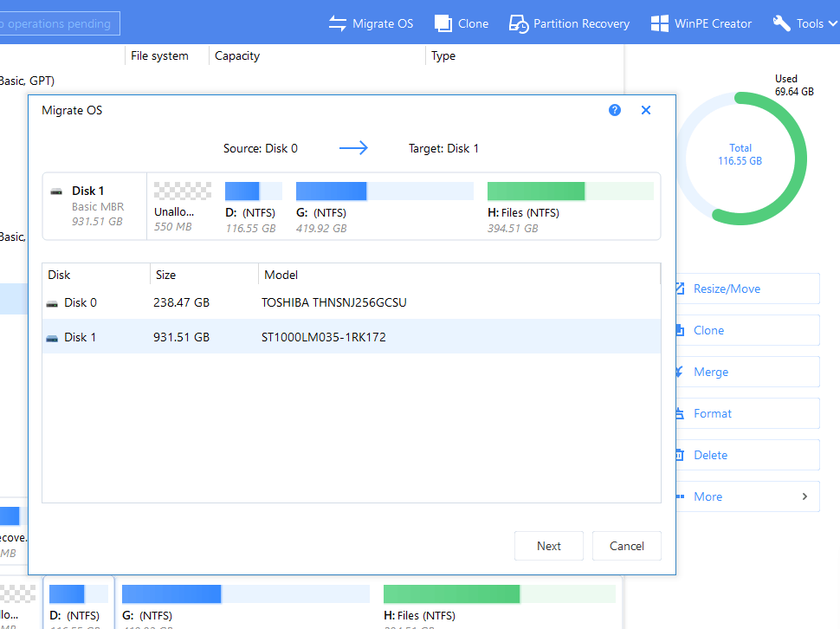The width and height of the screenshot is (840, 629).
Task: Click the Resize/Move icon
Action: tap(679, 289)
